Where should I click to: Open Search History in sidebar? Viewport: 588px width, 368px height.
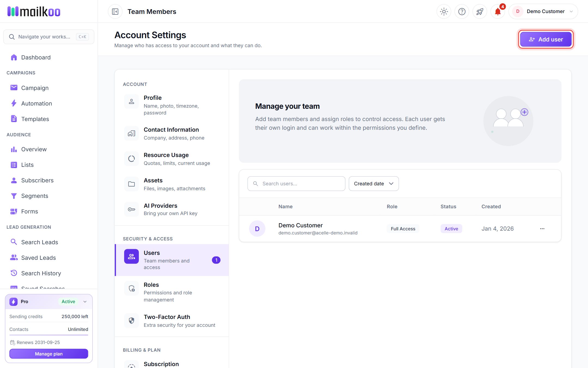click(x=49, y=273)
